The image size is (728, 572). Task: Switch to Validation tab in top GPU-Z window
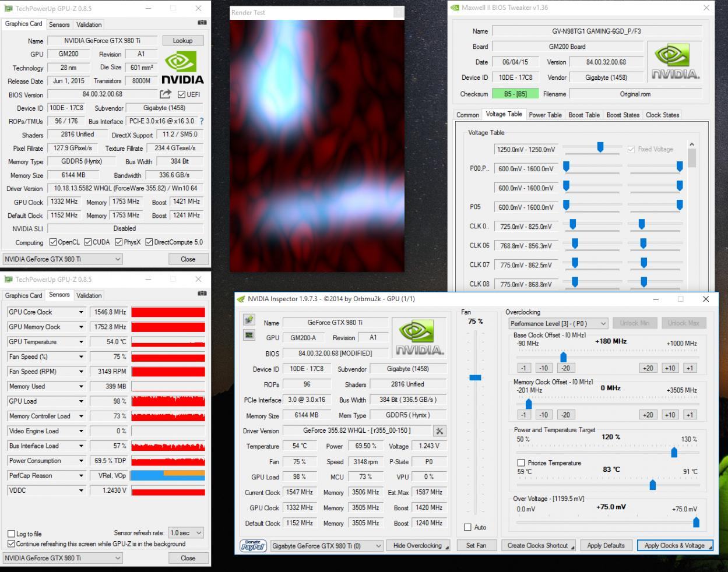tap(89, 24)
